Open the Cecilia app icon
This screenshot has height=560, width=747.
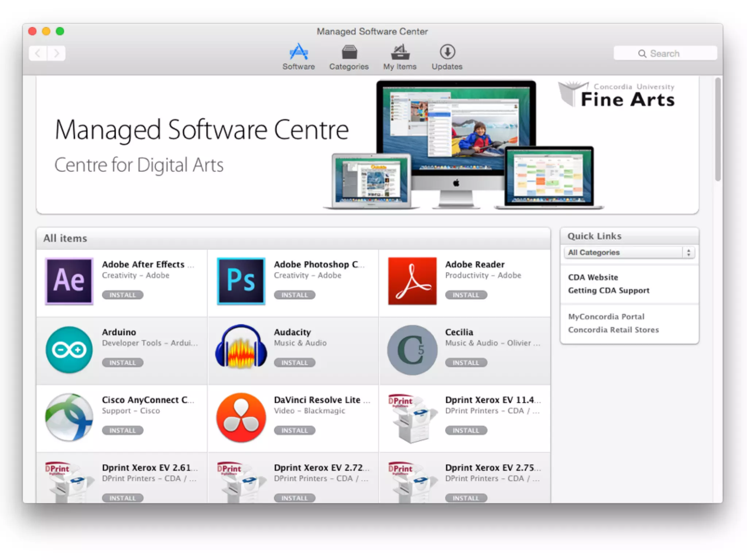[x=412, y=349]
